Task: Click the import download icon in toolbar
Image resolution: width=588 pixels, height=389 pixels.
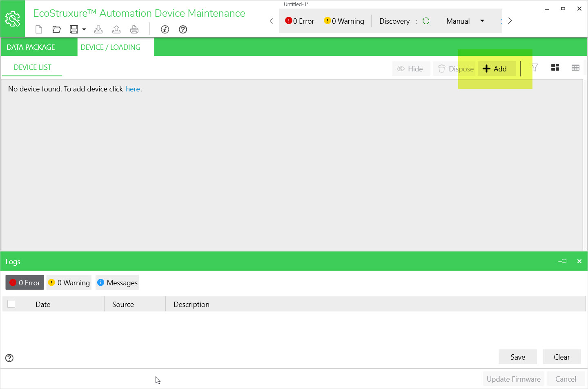Action: [x=98, y=29]
